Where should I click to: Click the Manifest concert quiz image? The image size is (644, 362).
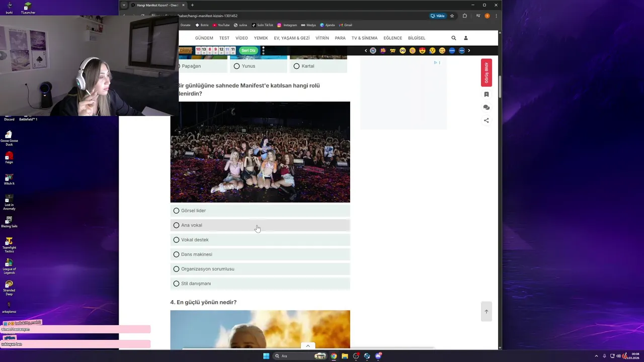260,152
